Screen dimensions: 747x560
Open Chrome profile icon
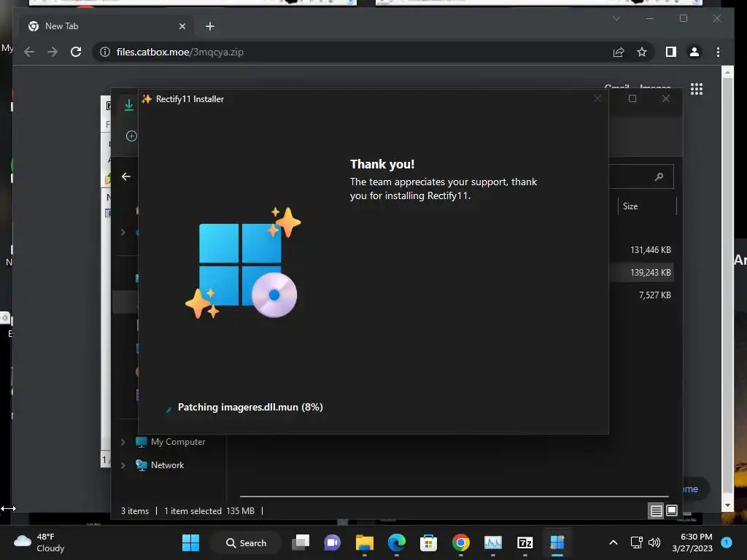pyautogui.click(x=694, y=52)
